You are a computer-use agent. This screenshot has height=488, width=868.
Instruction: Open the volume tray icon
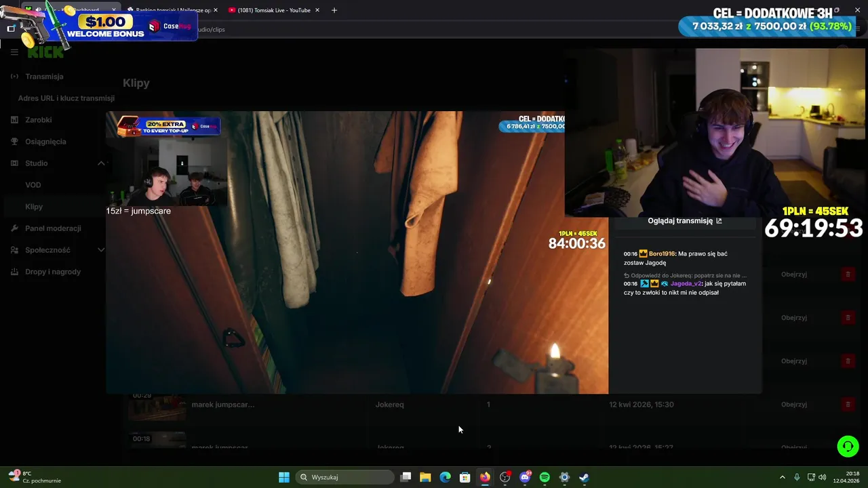tap(822, 477)
